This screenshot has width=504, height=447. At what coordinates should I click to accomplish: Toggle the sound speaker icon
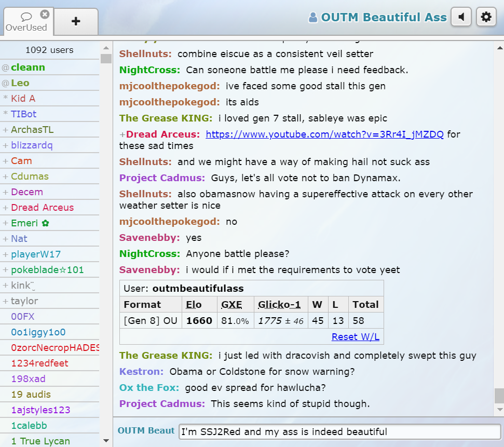click(461, 17)
